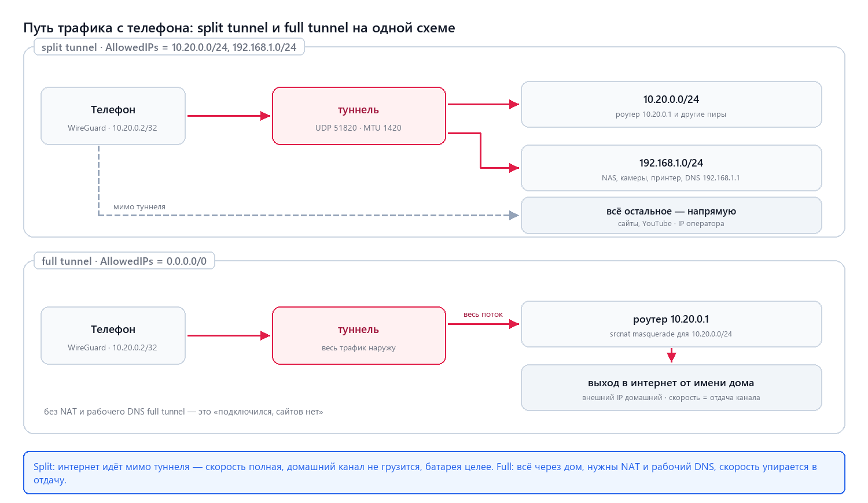Select the туннель UDP 51820 box

point(359,116)
